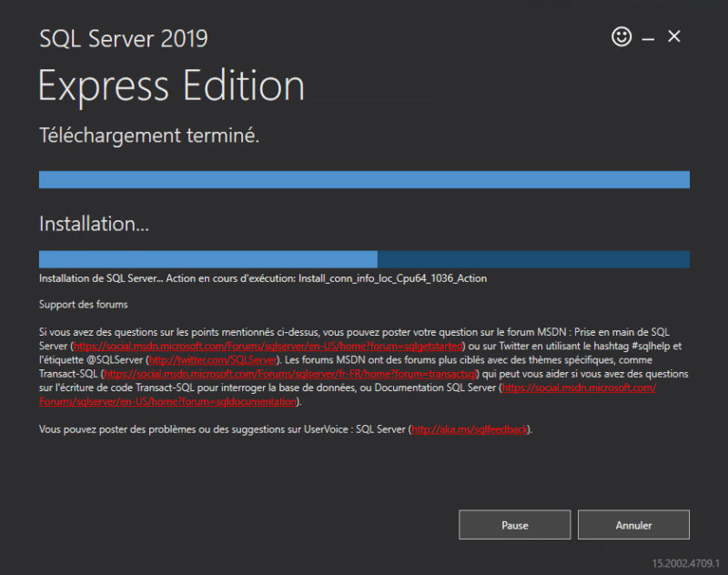Click the smiley feedback icon
The width and height of the screenshot is (728, 575).
[x=622, y=36]
